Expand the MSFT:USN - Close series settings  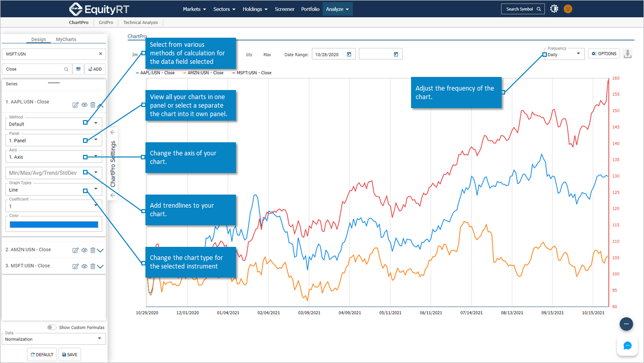[100, 266]
